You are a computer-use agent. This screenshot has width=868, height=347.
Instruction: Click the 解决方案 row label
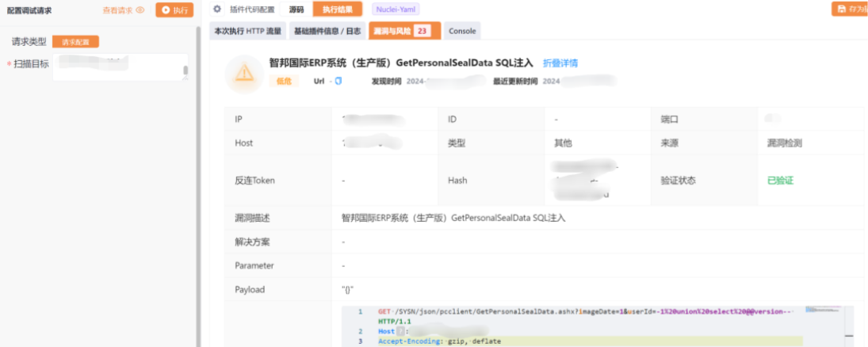coord(252,242)
